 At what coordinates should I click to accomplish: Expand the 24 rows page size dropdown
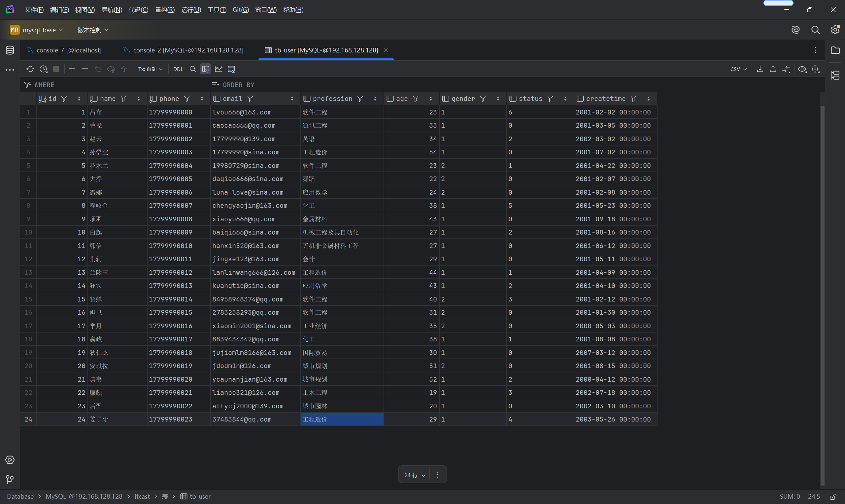pyautogui.click(x=415, y=475)
